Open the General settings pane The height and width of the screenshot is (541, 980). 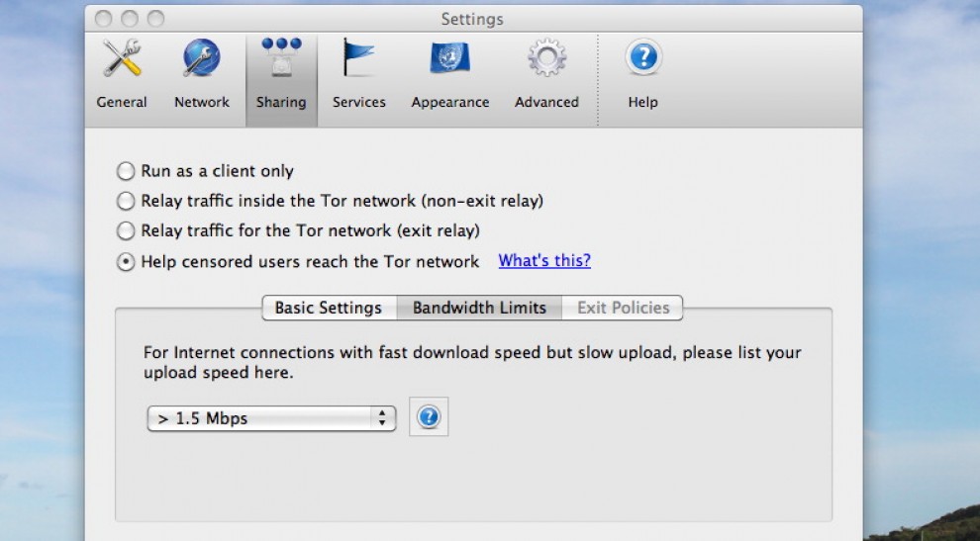[x=121, y=74]
